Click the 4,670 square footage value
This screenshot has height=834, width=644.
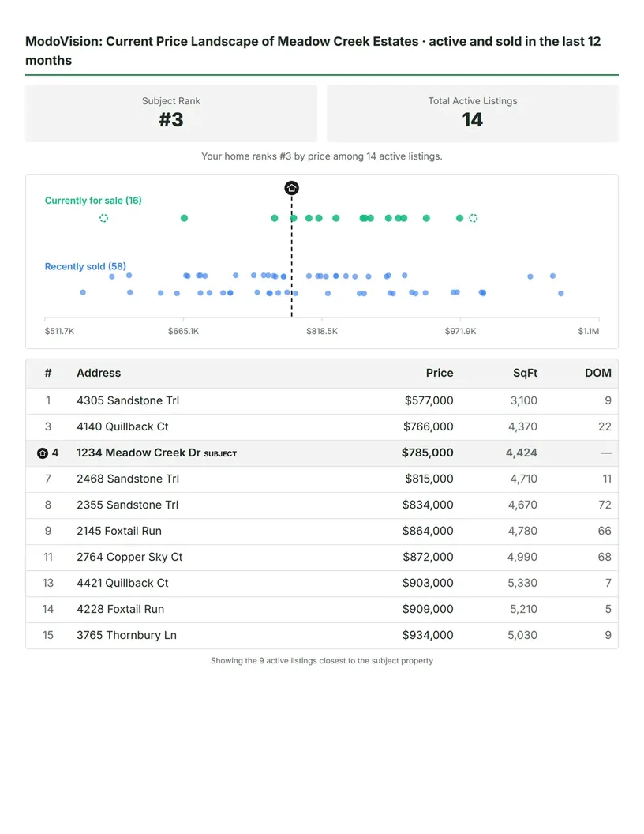(522, 505)
